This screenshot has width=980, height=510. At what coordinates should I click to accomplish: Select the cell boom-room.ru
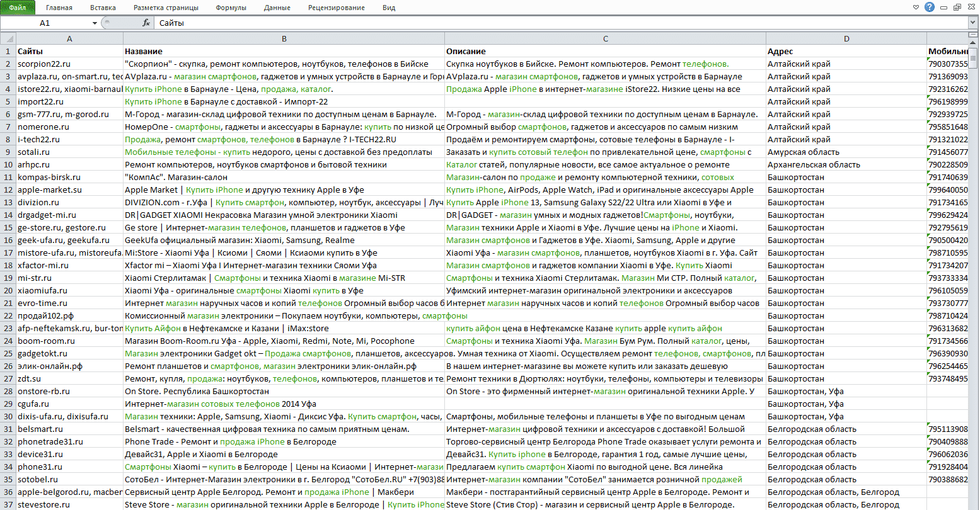click(x=69, y=341)
